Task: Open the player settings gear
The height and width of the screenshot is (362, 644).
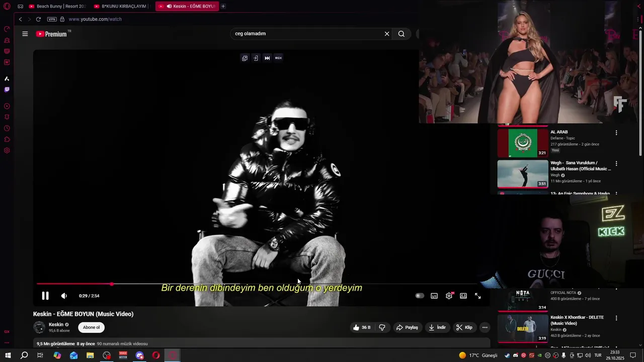Action: coord(449,296)
